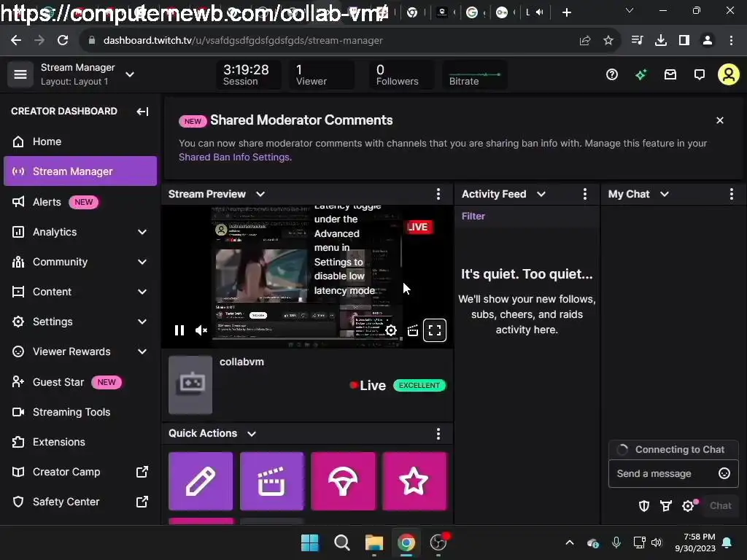Screen dimensions: 747x560
Task: Click the Raid Channel parachute action
Action: click(343, 481)
